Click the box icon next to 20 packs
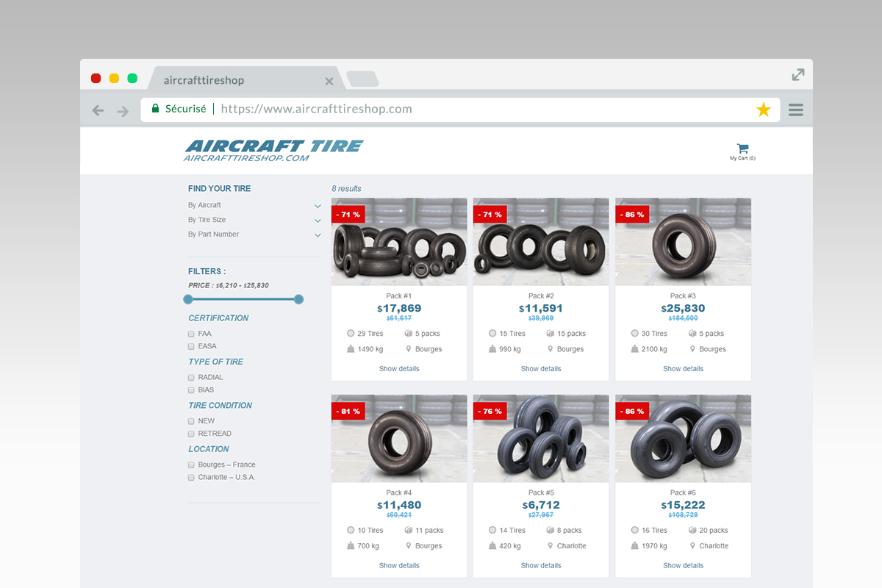Screen dimensions: 882x588 click(x=692, y=530)
